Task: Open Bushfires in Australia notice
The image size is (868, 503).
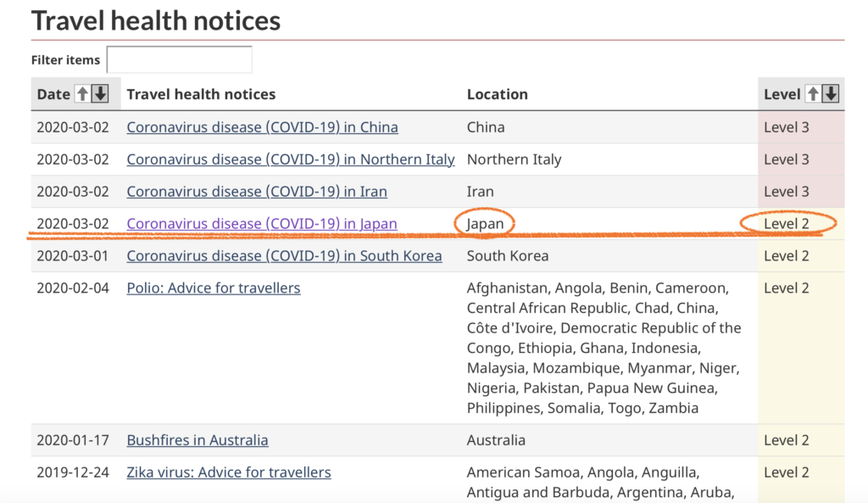Action: coord(197,440)
